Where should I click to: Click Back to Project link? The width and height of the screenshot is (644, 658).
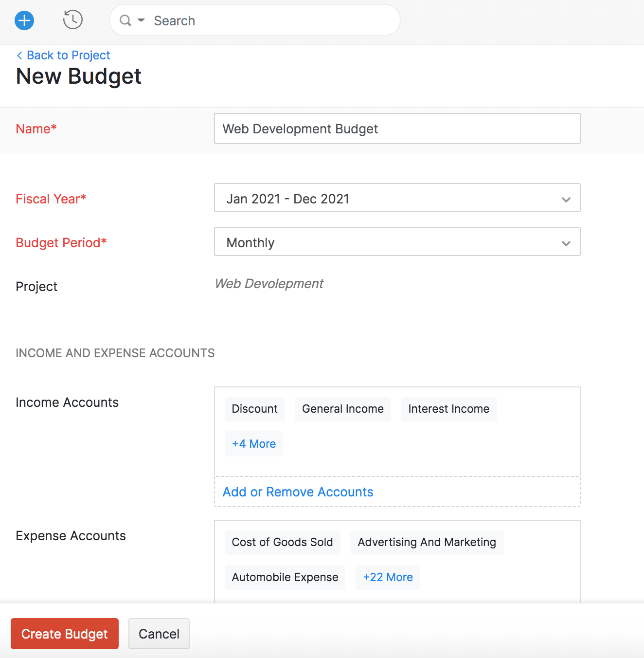pos(68,55)
